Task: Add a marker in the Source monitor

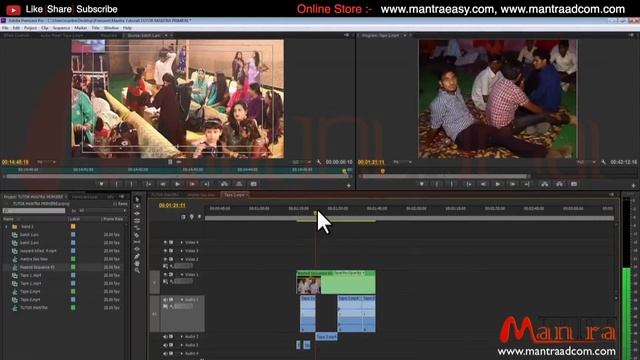Action: 101,184
